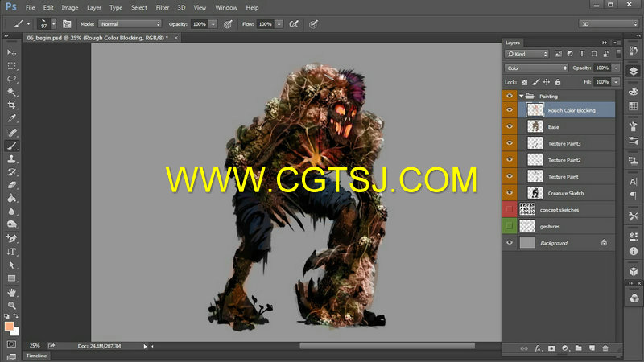Open the Flow slider dropdown

point(279,24)
